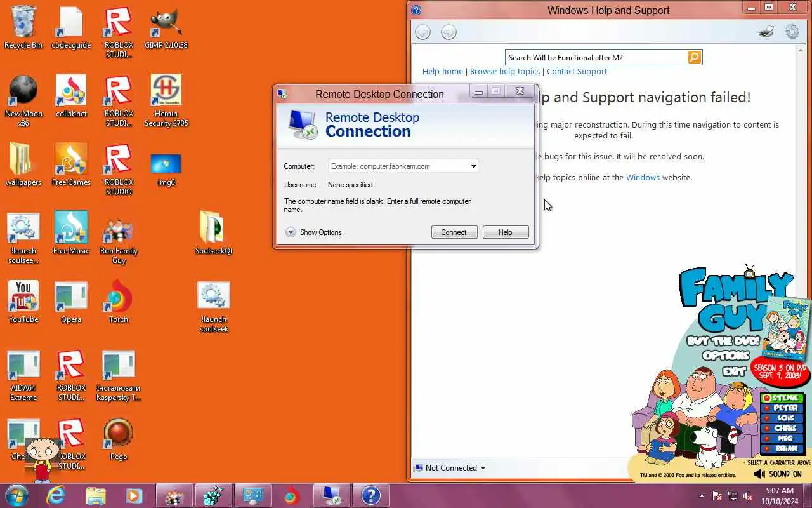Click Buy the DVD in Family Guy widget
812x508 pixels.
point(723,341)
